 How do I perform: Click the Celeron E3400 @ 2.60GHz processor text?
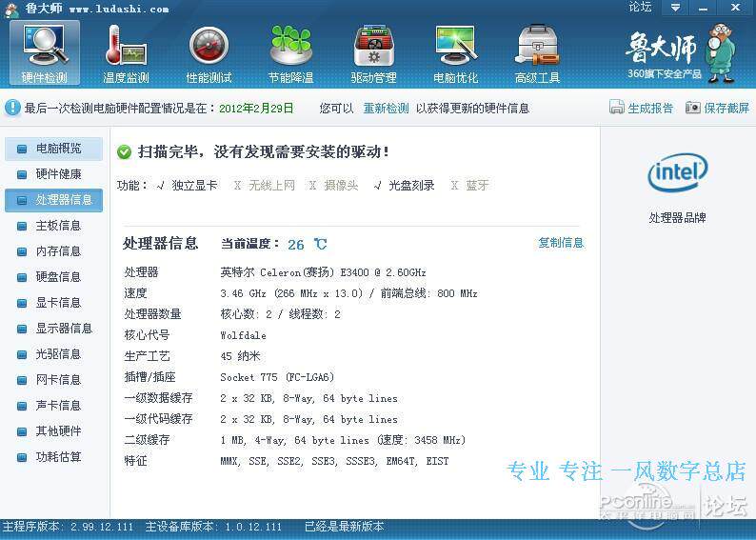(323, 272)
